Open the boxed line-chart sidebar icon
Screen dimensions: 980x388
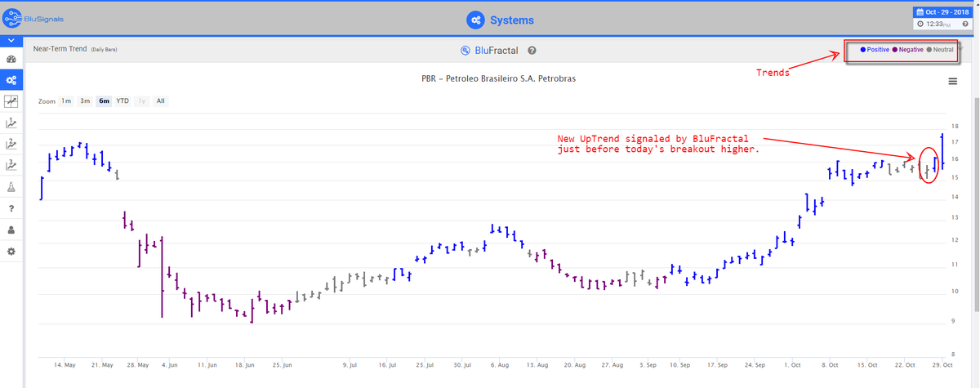tap(11, 101)
